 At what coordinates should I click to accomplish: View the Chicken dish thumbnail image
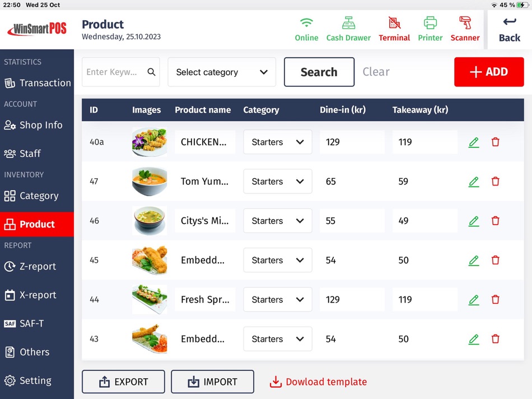tap(149, 142)
